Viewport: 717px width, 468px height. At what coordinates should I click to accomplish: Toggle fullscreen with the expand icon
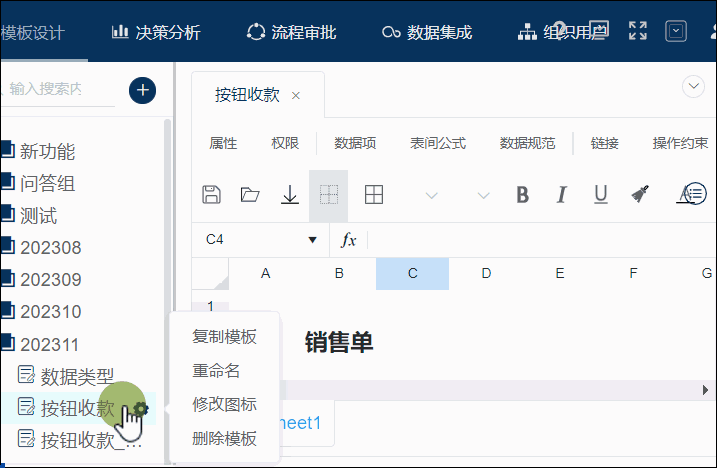click(x=637, y=31)
